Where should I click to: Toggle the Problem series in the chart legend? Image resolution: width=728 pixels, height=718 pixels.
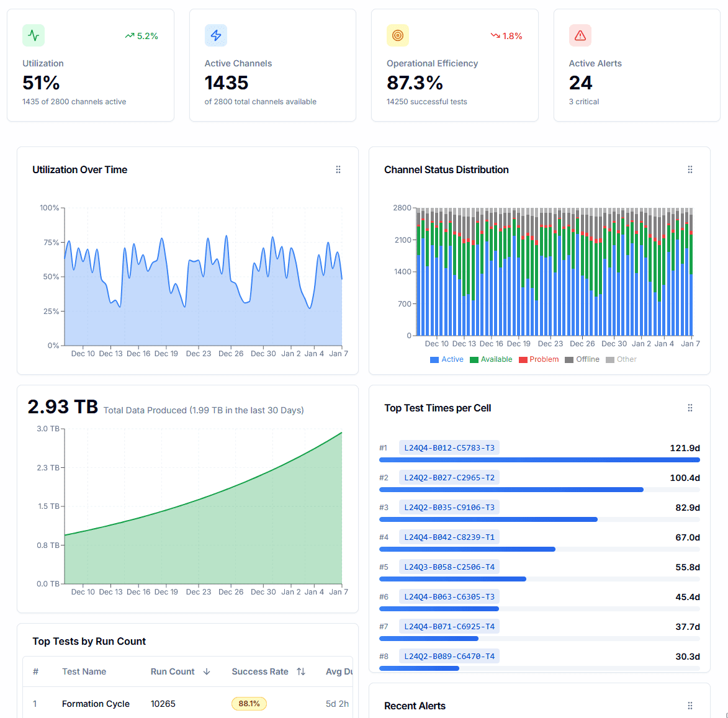pos(539,359)
